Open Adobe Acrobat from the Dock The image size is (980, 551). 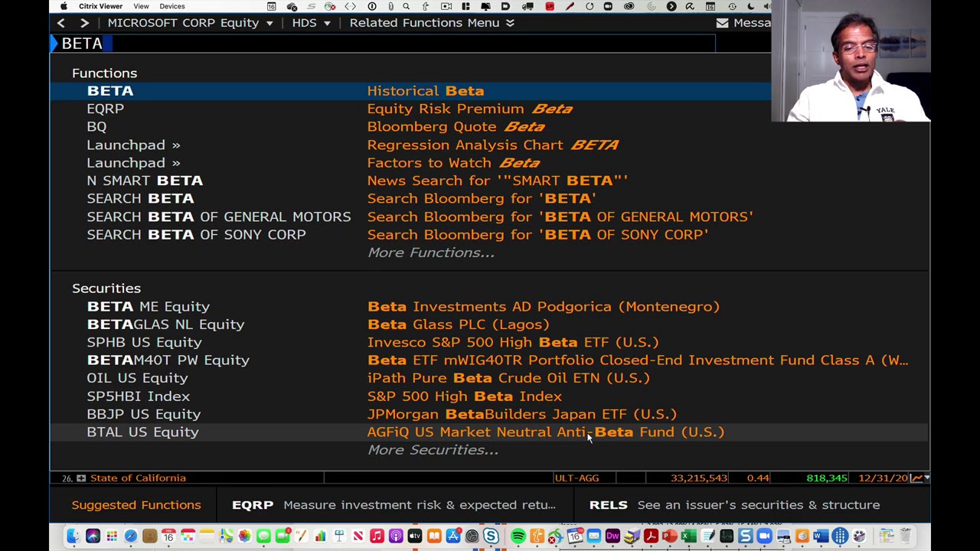(651, 536)
